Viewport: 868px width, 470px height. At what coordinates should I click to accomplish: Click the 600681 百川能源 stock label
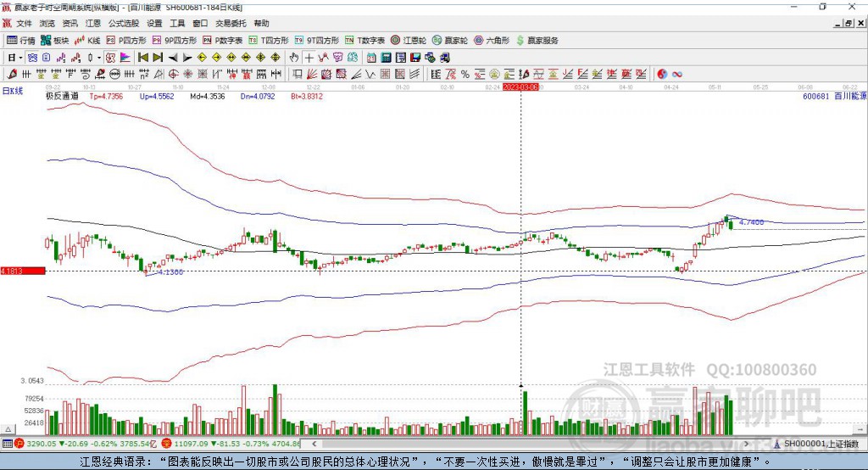click(834, 97)
